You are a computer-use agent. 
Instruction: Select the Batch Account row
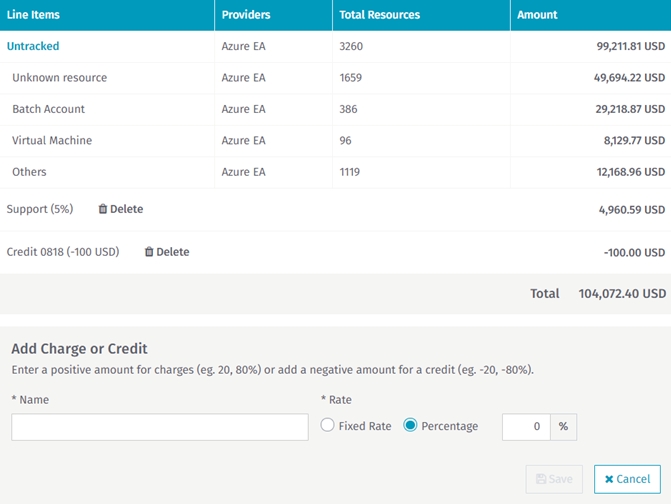(48, 109)
